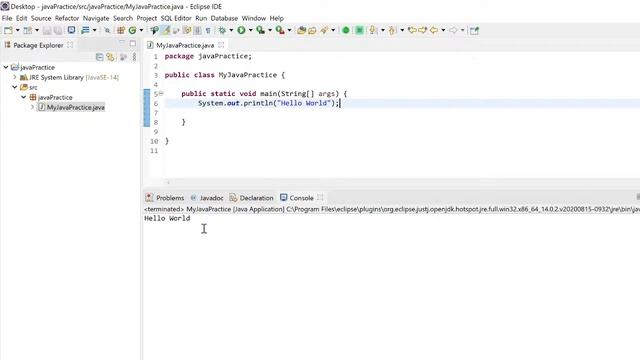
Task: Open the File menu
Action: point(7,18)
